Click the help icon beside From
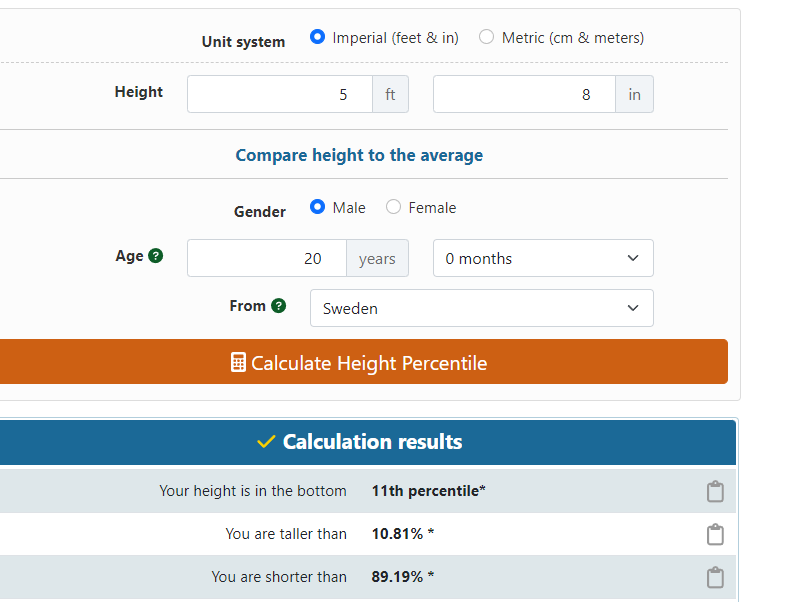 [278, 306]
